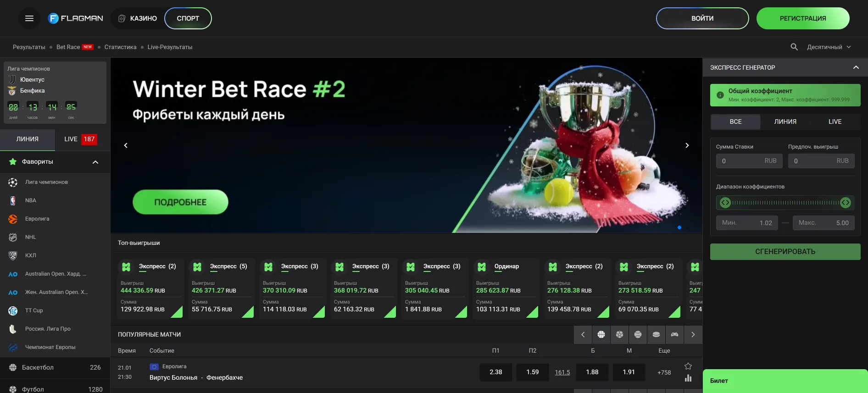This screenshot has width=868, height=393.
Task: Select basketball filter in popular matches
Action: [x=601, y=335]
